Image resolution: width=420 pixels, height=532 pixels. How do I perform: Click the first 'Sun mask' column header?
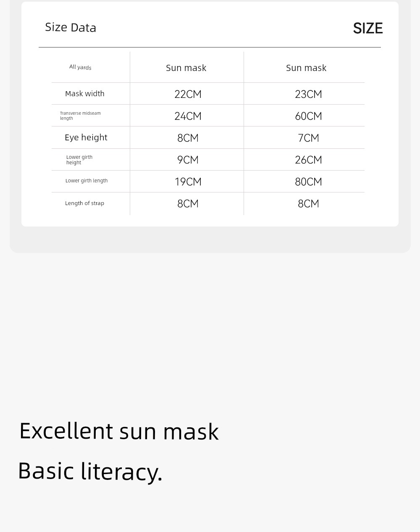tap(186, 68)
